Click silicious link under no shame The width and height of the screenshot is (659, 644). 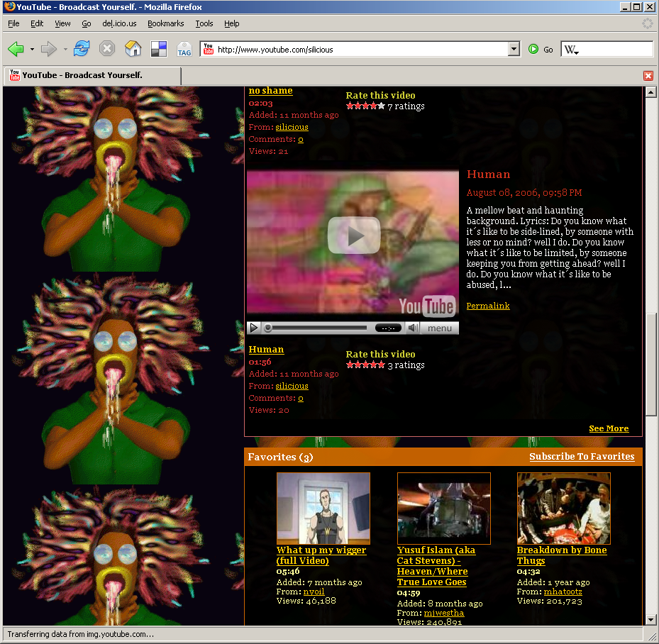pos(292,127)
